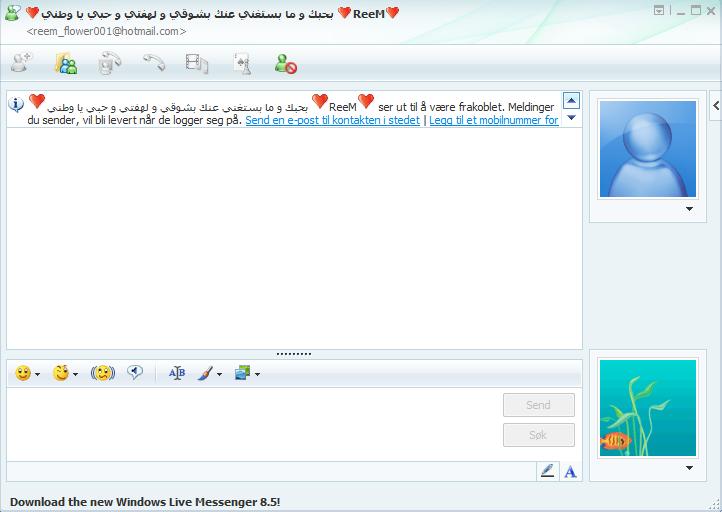
Task: Click the dotted splitter handle above the toolbar
Action: [294, 354]
